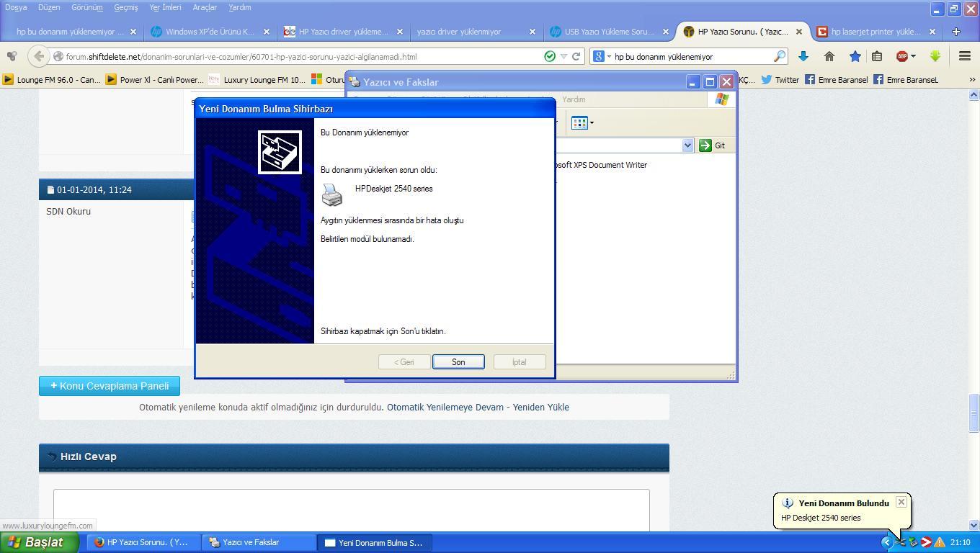Open URL bar history dropdown arrow
Viewport: 980px width, 553px height.
click(x=563, y=56)
